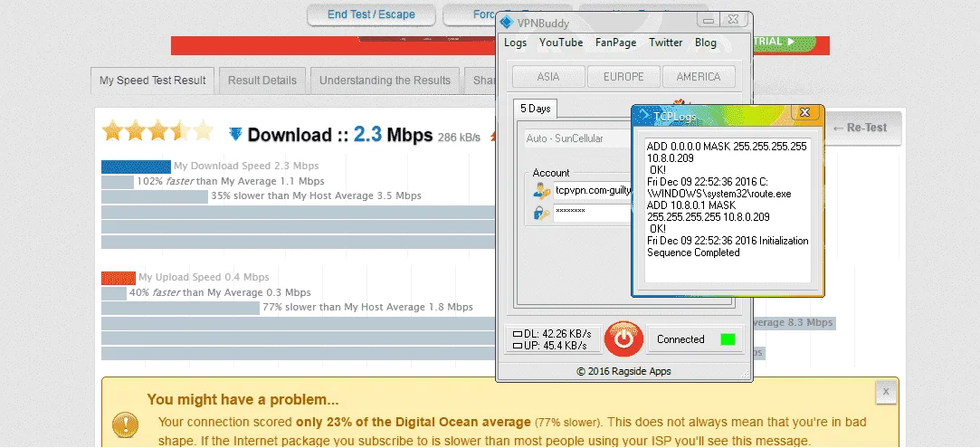Dismiss the yellow problem notice with x
980x448 pixels.
pyautogui.click(x=886, y=392)
